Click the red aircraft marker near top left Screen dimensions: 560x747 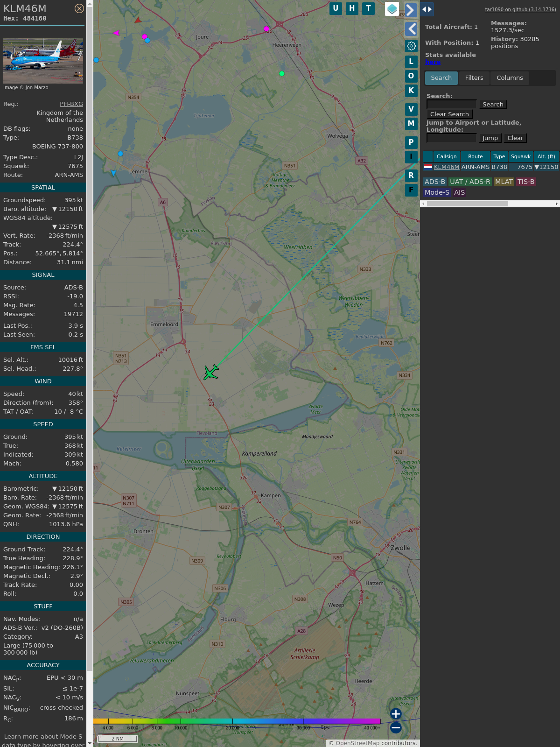(x=138, y=20)
